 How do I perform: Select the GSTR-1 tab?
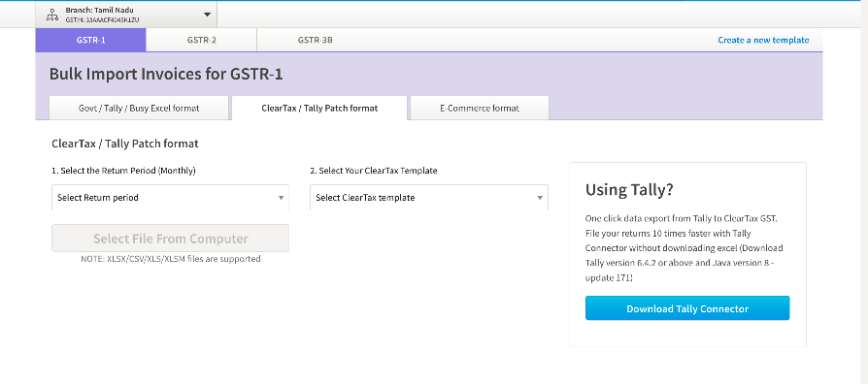pos(91,40)
